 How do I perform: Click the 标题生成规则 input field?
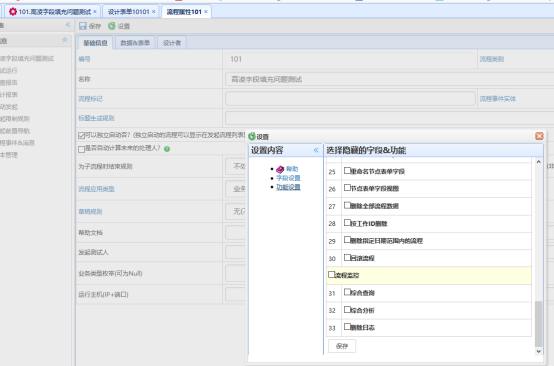click(x=390, y=118)
